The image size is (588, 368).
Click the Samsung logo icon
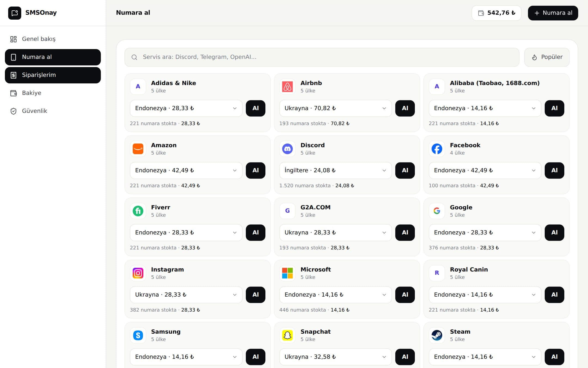coord(138,335)
